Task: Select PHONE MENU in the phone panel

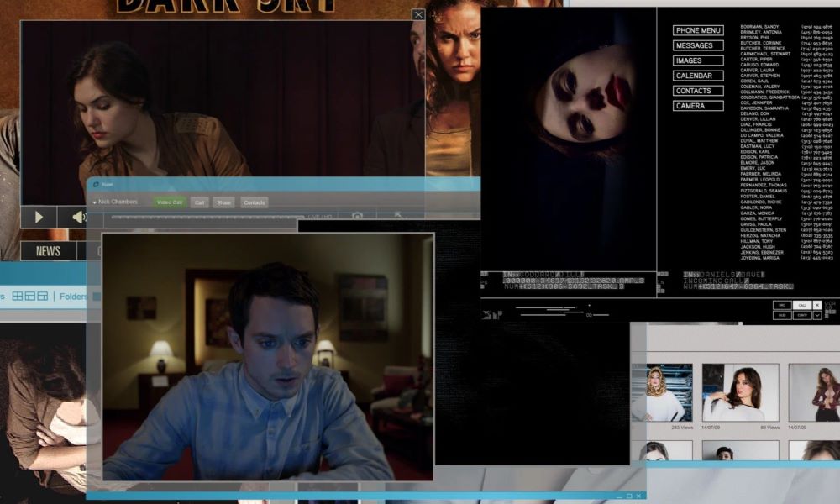Action: [x=698, y=31]
